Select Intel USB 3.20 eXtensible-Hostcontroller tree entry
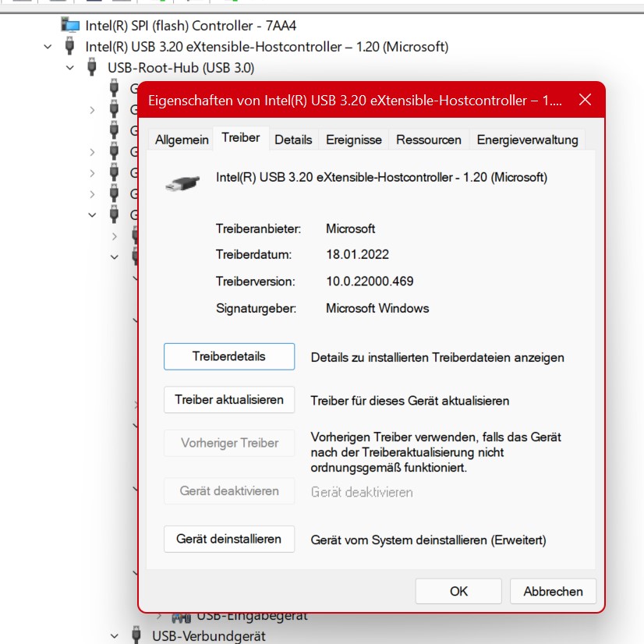 click(x=267, y=47)
